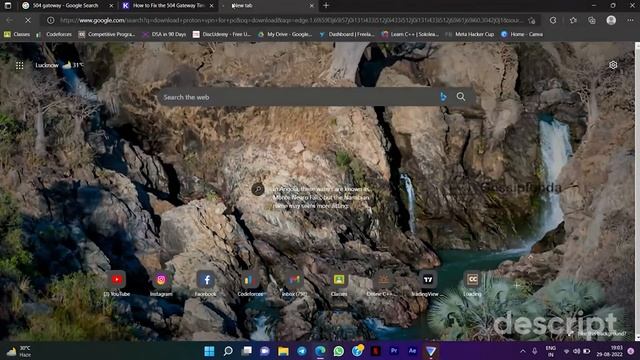Viewport: 640px width, 360px height.
Task: Open Premiere Pro from taskbar
Action: [393, 351]
